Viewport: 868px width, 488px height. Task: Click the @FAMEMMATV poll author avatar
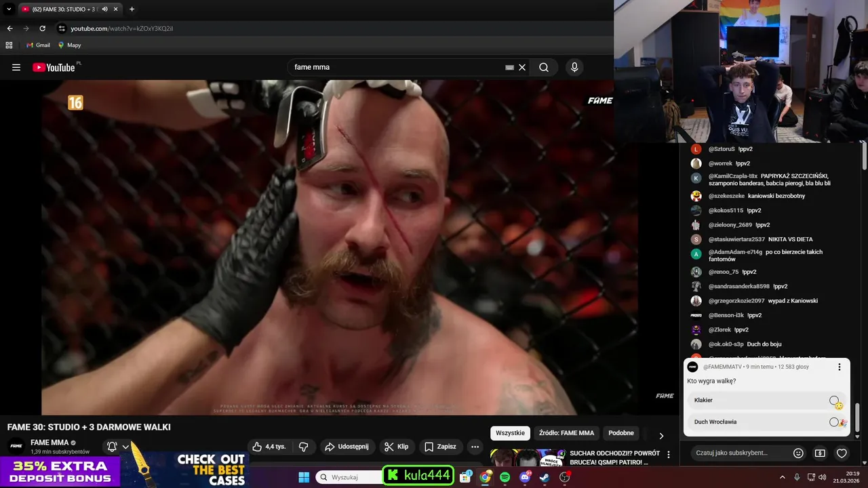tap(692, 367)
